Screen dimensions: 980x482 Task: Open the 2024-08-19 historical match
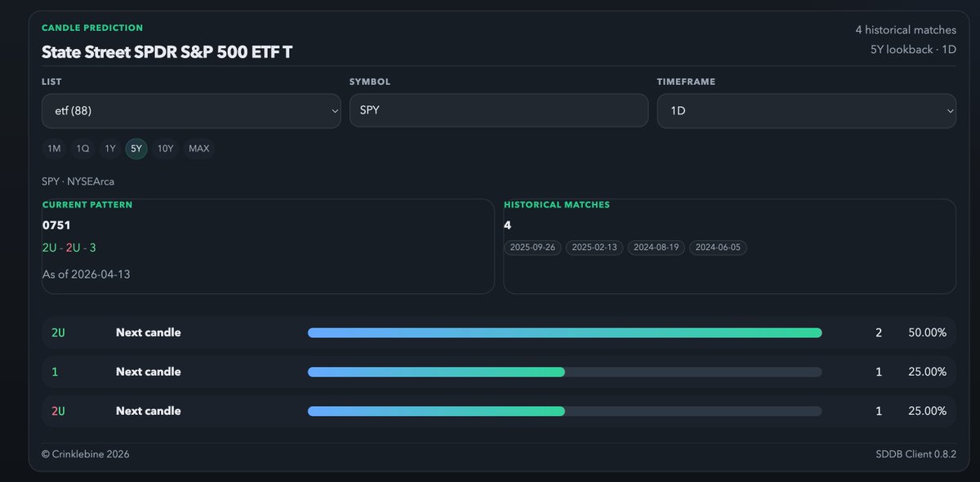(x=657, y=248)
